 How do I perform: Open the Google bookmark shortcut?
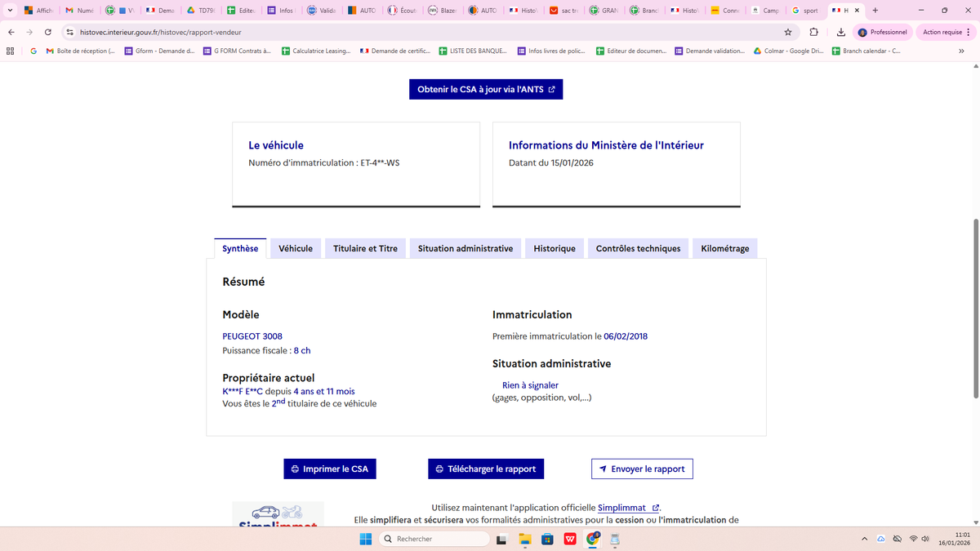pyautogui.click(x=33, y=51)
